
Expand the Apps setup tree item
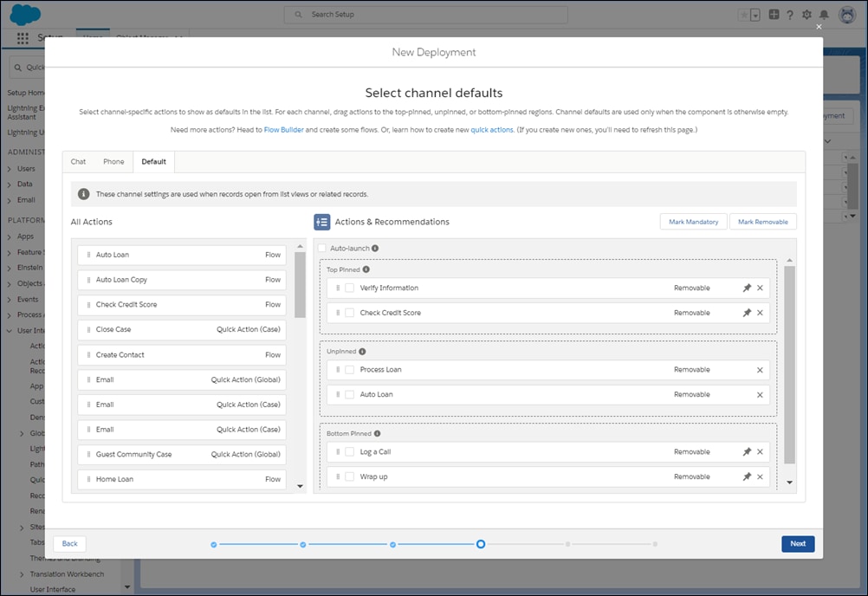[9, 236]
